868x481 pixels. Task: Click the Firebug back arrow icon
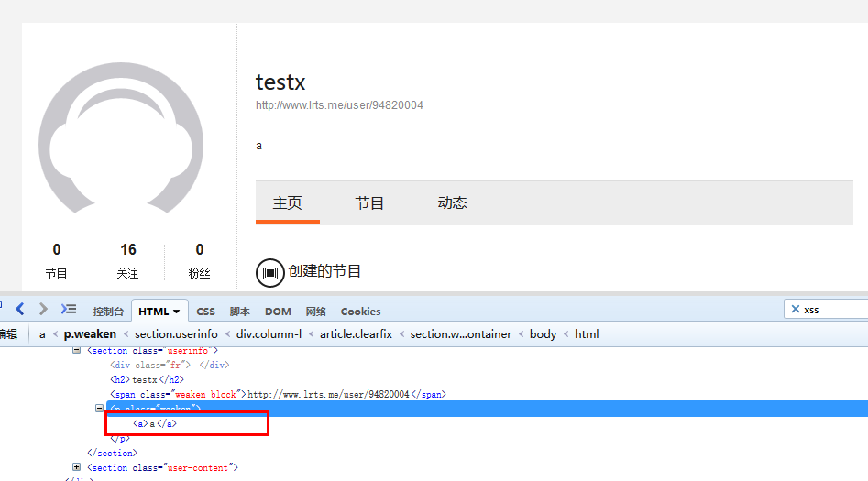(x=20, y=309)
